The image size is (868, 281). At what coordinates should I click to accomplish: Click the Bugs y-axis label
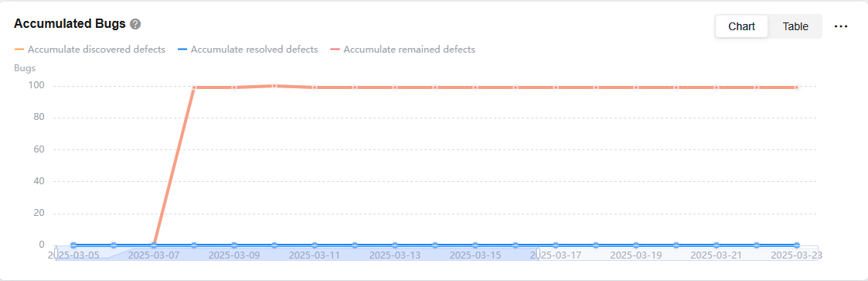25,68
